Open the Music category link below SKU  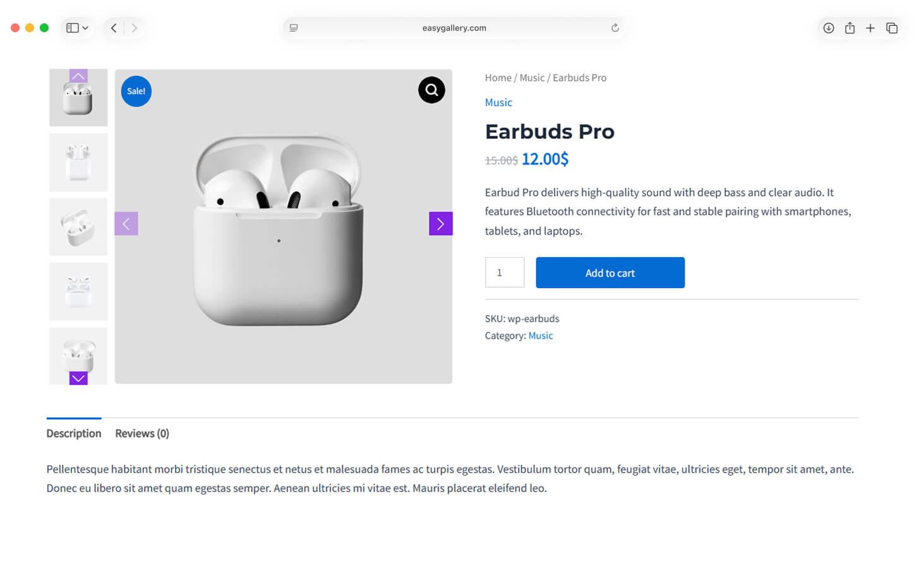540,335
